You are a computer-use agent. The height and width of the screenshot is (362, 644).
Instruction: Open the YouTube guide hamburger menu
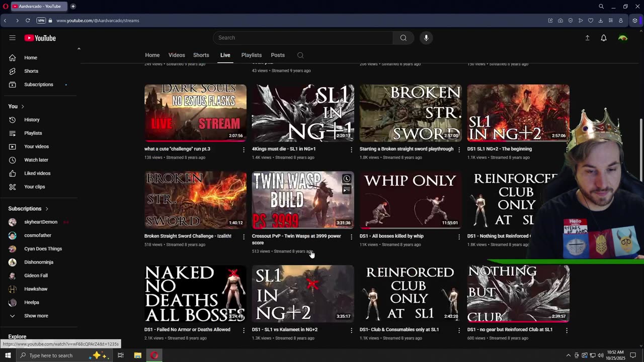point(13,38)
